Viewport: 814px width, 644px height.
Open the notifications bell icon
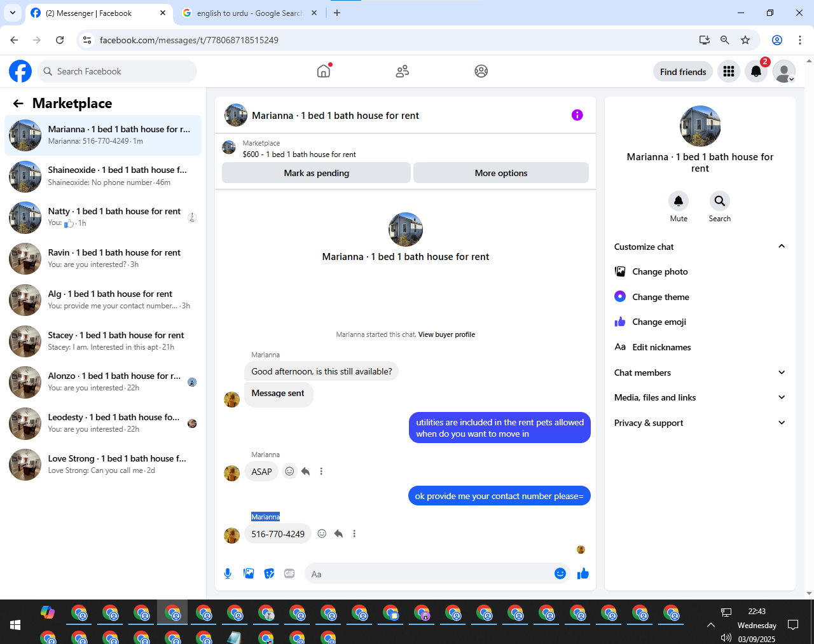tap(756, 71)
